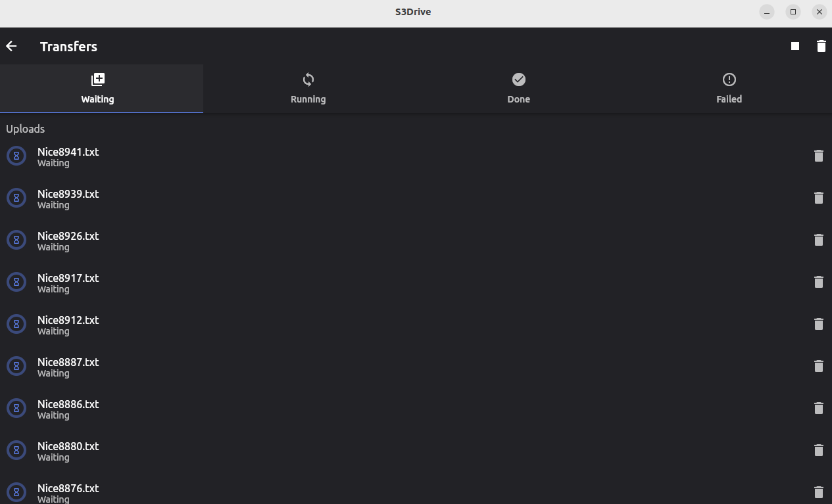Delete Nice8939.txt from the queue

pyautogui.click(x=819, y=198)
